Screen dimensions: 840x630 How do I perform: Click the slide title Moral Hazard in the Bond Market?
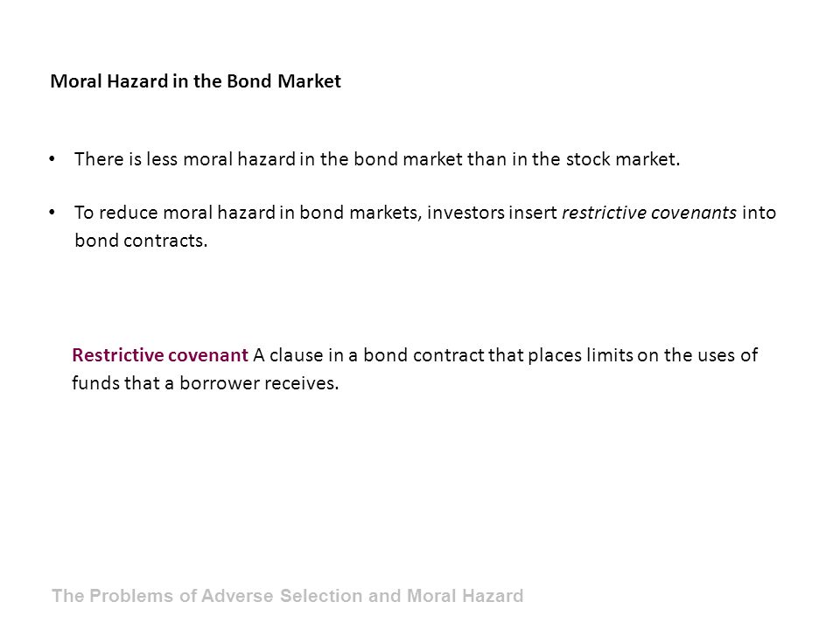pos(195,80)
